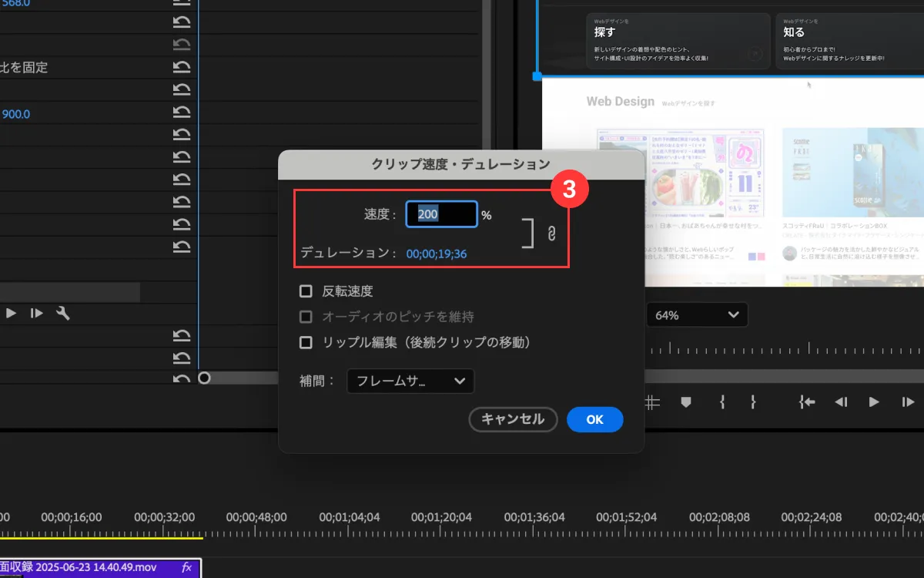Click the Mark In bracket icon

click(721, 402)
